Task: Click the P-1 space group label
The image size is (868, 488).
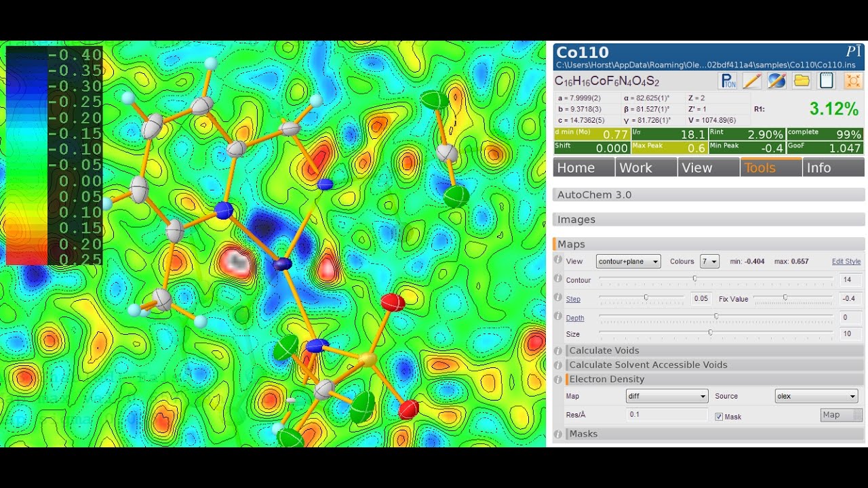Action: tap(854, 52)
